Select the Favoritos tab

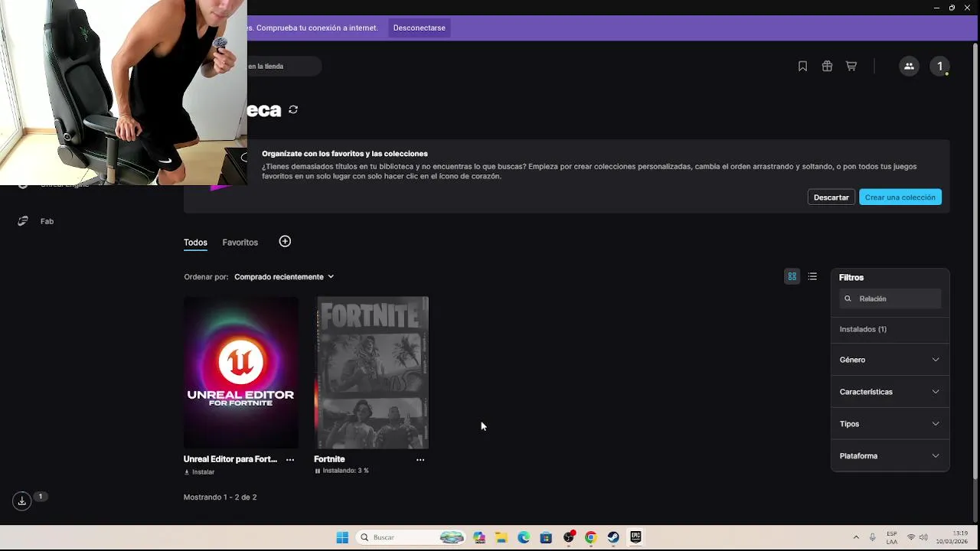(240, 243)
